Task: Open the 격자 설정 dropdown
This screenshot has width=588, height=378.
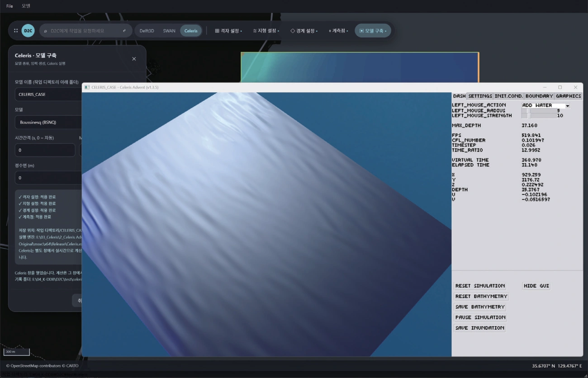Action: 228,31
